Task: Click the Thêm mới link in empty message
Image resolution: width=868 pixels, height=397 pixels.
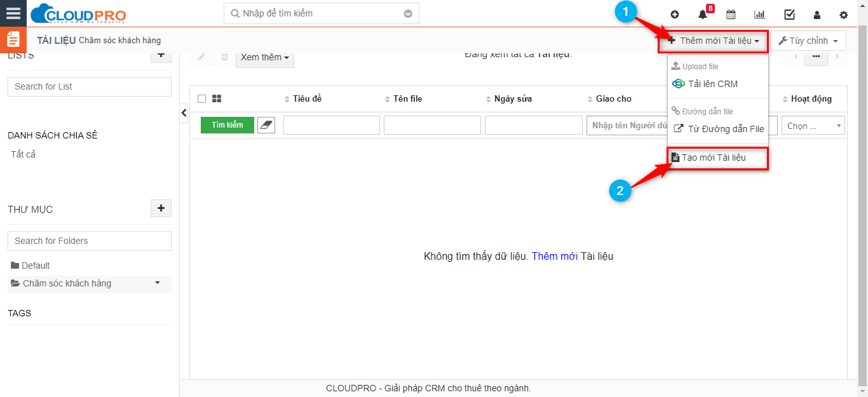Action: (x=554, y=257)
